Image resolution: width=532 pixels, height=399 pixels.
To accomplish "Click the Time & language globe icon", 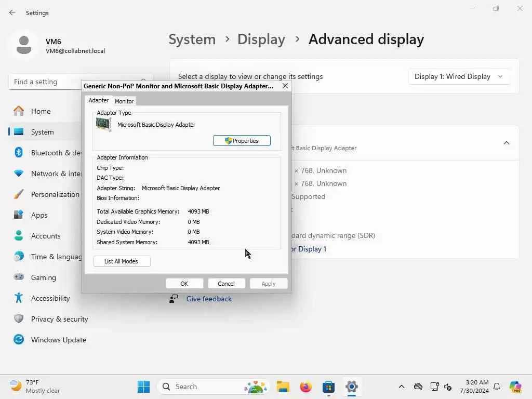I will (19, 256).
